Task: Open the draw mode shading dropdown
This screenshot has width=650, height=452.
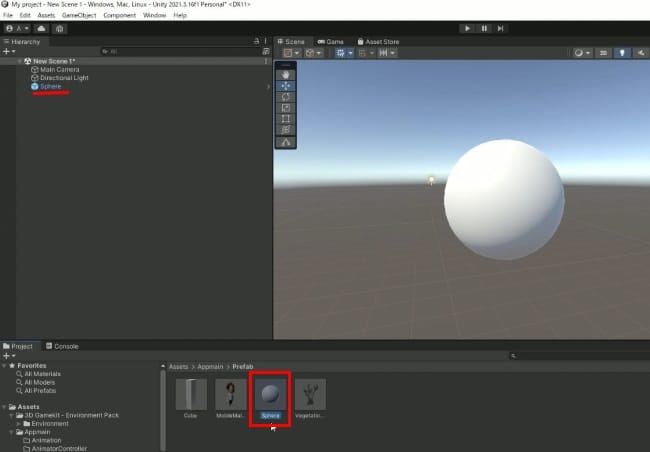Action: point(582,53)
